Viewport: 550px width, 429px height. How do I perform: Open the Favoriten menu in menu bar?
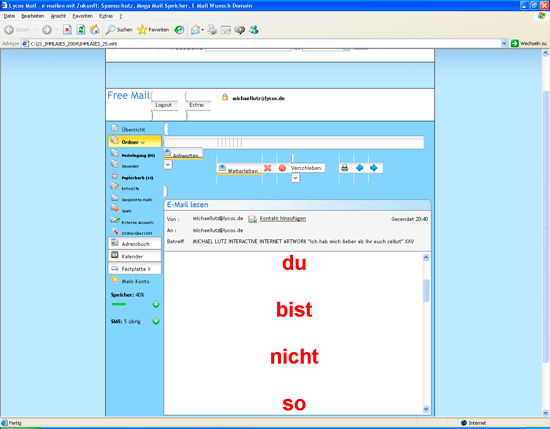[82, 16]
